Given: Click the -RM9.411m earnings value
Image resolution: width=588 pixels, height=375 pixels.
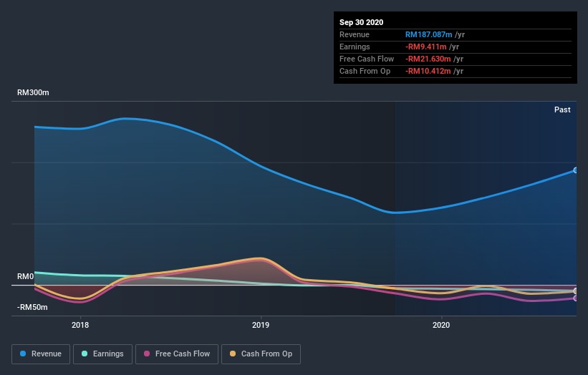Looking at the screenshot, I should 425,47.
